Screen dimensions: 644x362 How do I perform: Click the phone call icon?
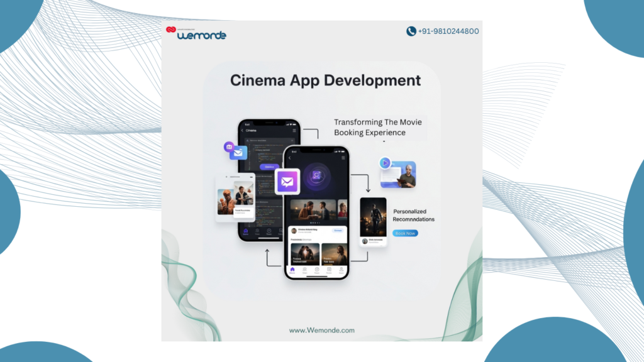pyautogui.click(x=411, y=31)
